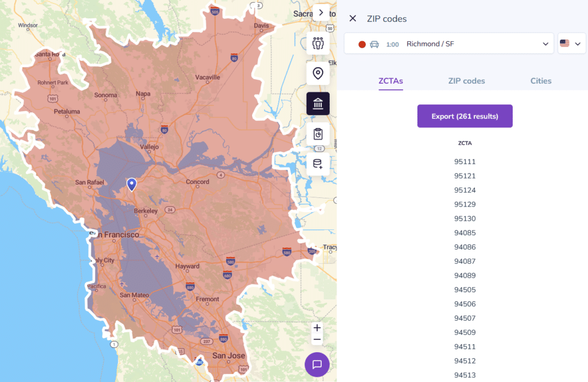Switch to the ZIP codes tab
Screen dimensions: 588x382
[x=466, y=81]
